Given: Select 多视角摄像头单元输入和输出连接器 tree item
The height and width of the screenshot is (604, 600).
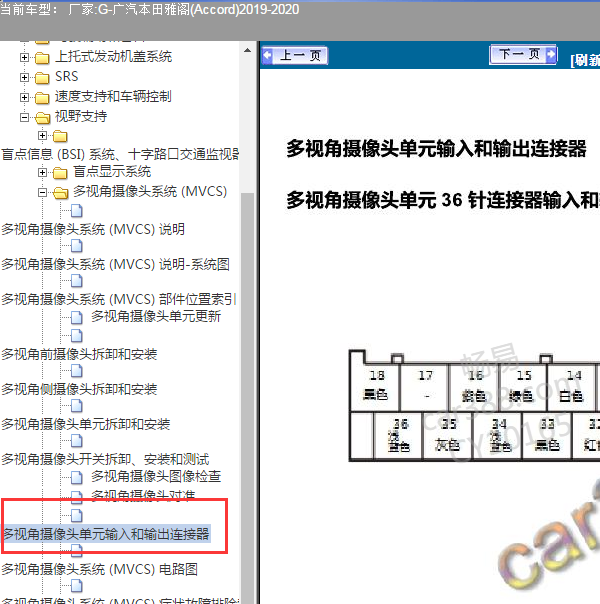Looking at the screenshot, I should [106, 534].
